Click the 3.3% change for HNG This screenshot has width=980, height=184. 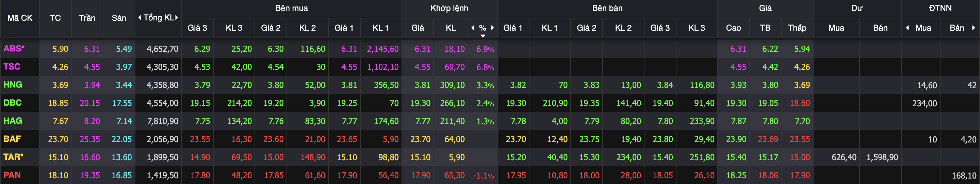[x=485, y=85]
